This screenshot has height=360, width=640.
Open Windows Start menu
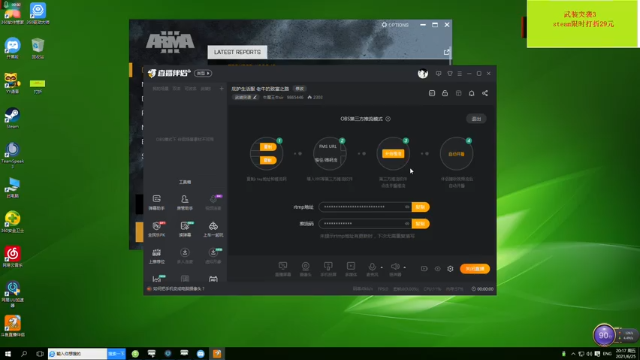pyautogui.click(x=8, y=353)
